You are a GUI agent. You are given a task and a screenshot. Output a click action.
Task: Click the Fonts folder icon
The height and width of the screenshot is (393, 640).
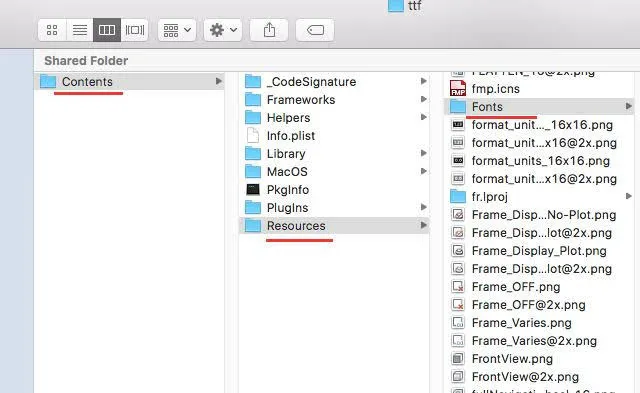click(x=458, y=107)
